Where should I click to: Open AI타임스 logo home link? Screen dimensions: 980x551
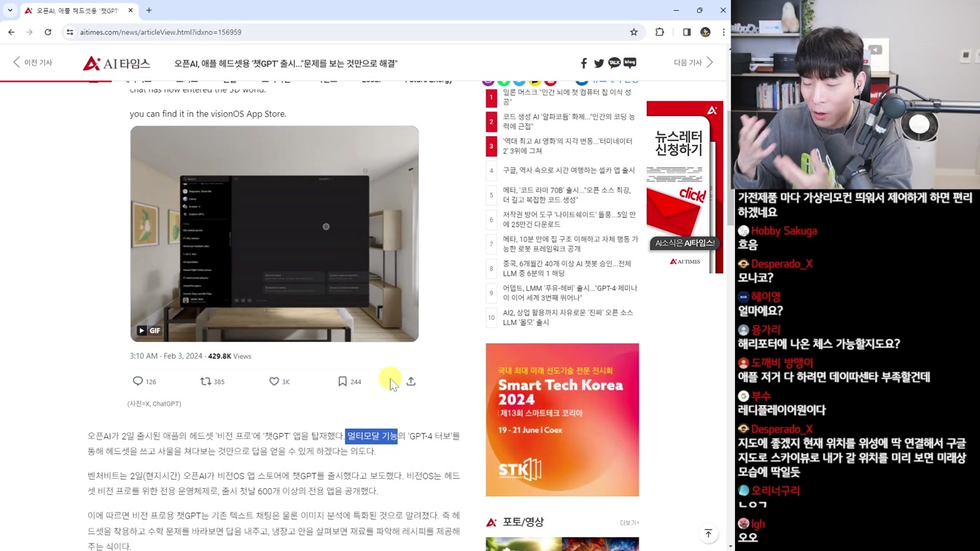click(117, 63)
